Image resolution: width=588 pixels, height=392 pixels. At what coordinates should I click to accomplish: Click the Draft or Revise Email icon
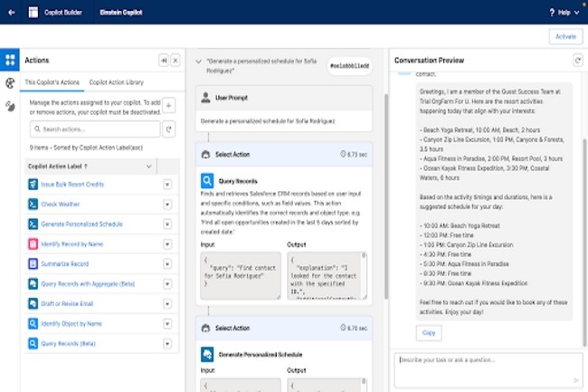click(33, 303)
